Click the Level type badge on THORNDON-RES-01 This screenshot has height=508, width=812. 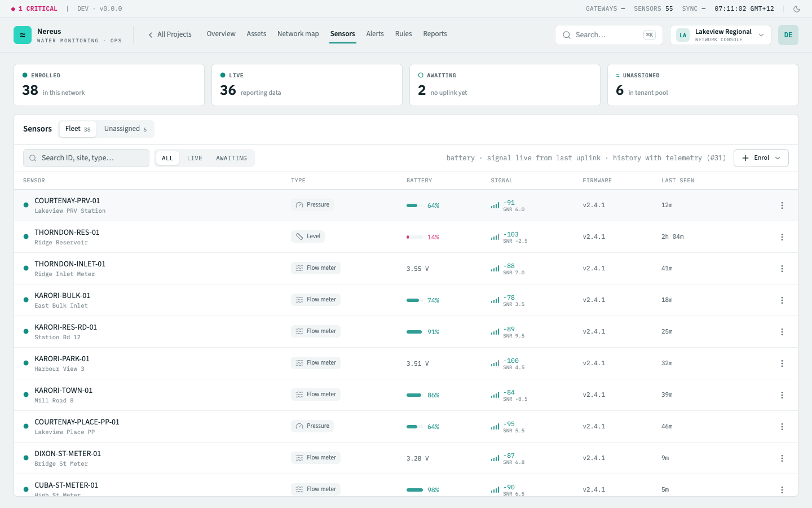point(308,237)
